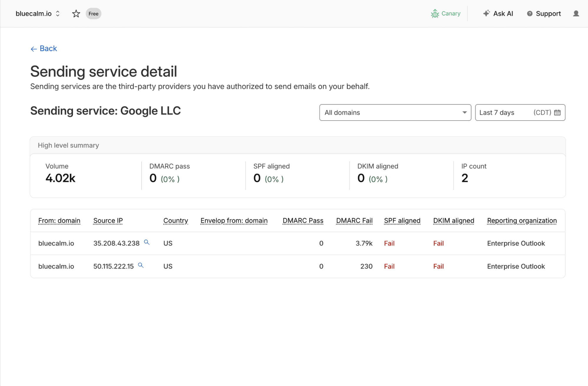This screenshot has width=588, height=386.
Task: Click the DMARC Pass column header
Action: [303, 221]
